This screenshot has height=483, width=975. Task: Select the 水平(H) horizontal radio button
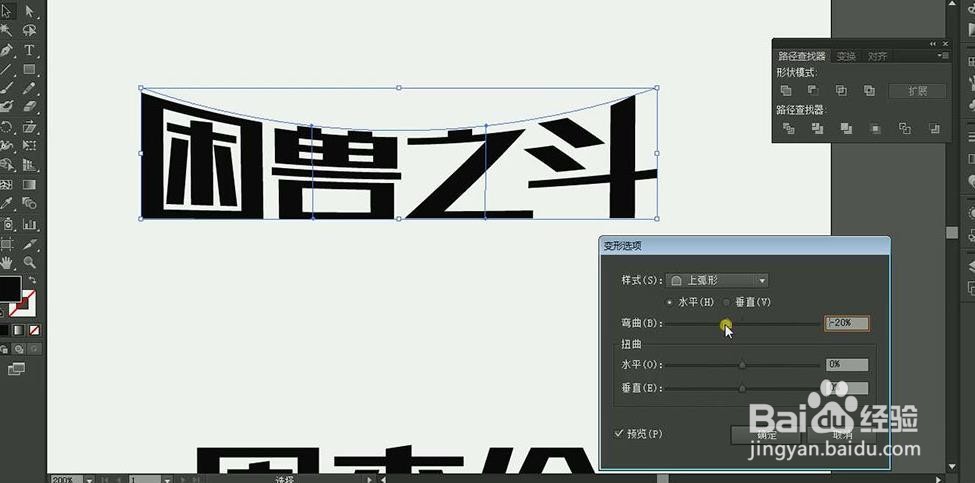point(669,303)
